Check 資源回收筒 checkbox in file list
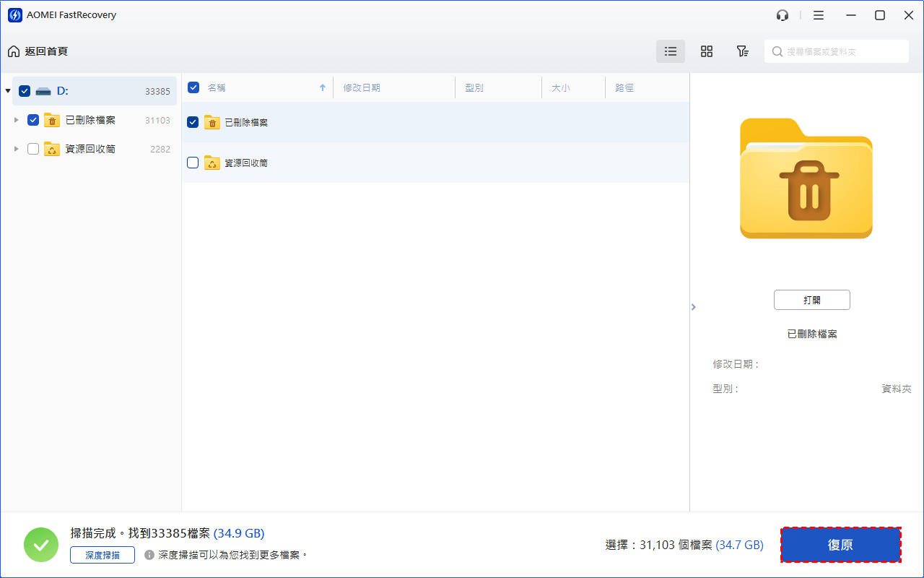The height and width of the screenshot is (578, 924). [x=193, y=163]
